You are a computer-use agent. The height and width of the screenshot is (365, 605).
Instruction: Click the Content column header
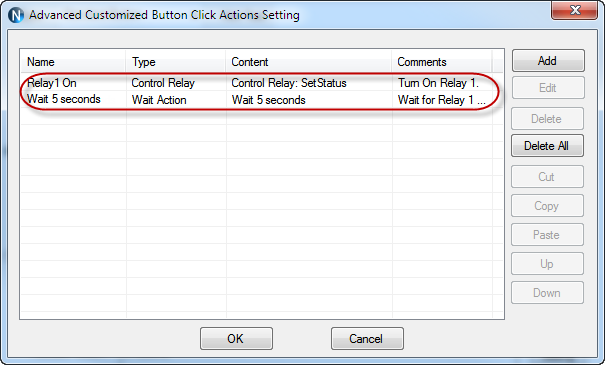(x=308, y=62)
